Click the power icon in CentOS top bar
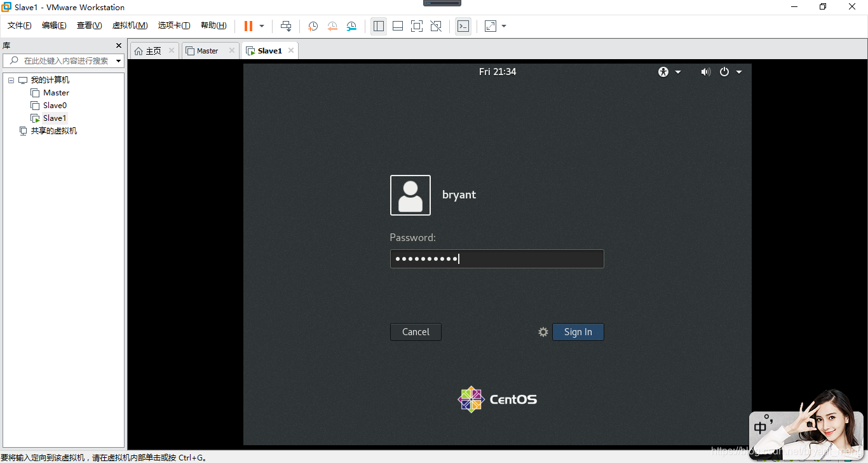The image size is (868, 463). click(x=724, y=72)
